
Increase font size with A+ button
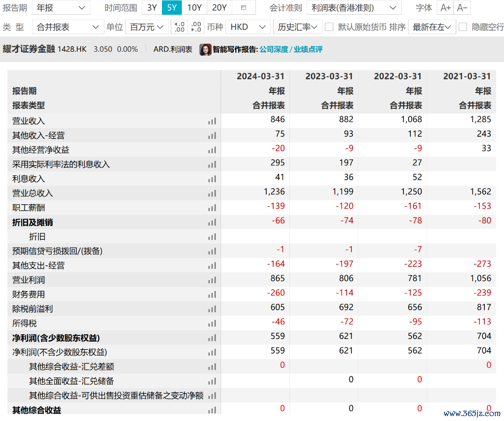tap(445, 8)
